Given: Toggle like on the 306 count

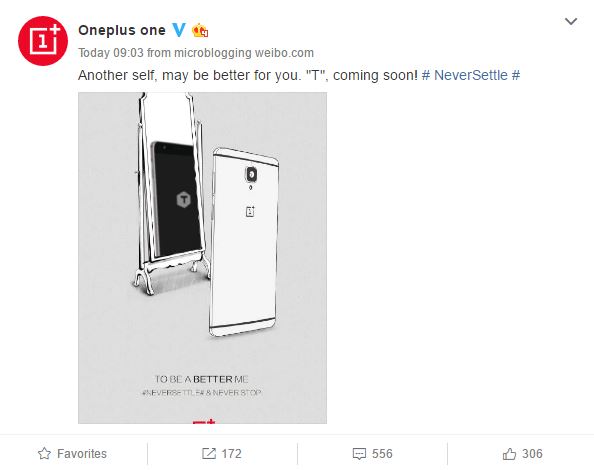Looking at the screenshot, I should click(532, 453).
